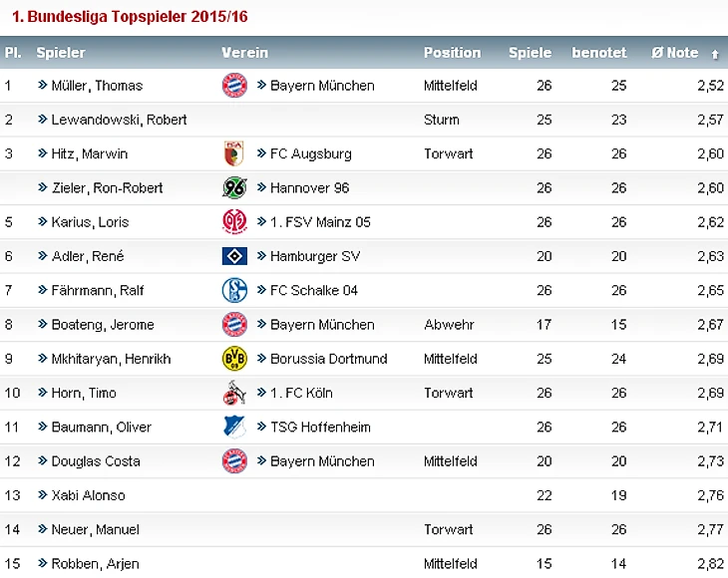Open Müller, Thomas player profile
Image resolution: width=728 pixels, height=578 pixels.
(x=97, y=86)
